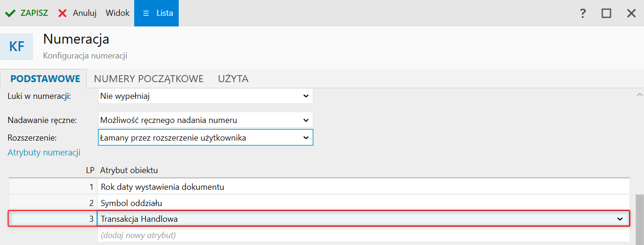
Task: Click the KF module icon
Action: pyautogui.click(x=17, y=46)
